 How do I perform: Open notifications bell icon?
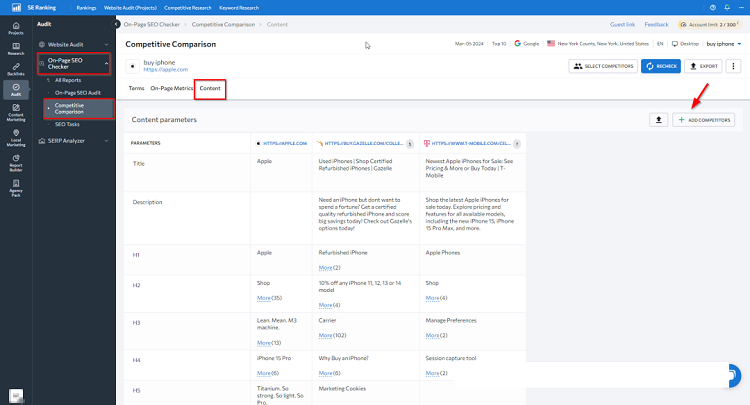[x=727, y=8]
